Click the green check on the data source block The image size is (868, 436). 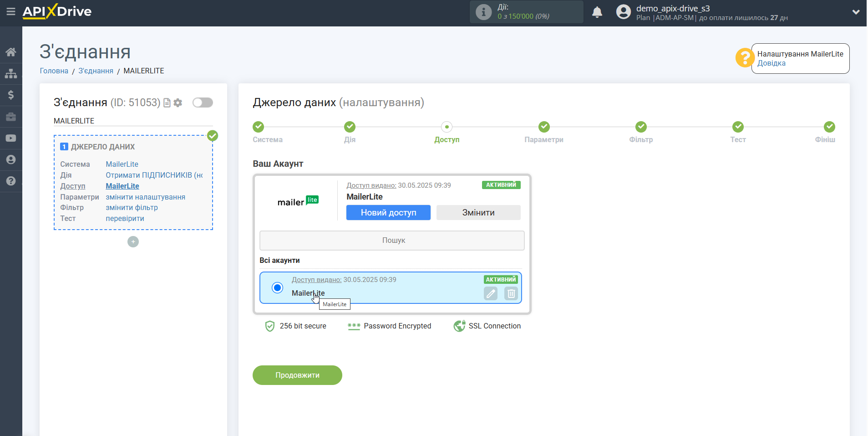(213, 136)
